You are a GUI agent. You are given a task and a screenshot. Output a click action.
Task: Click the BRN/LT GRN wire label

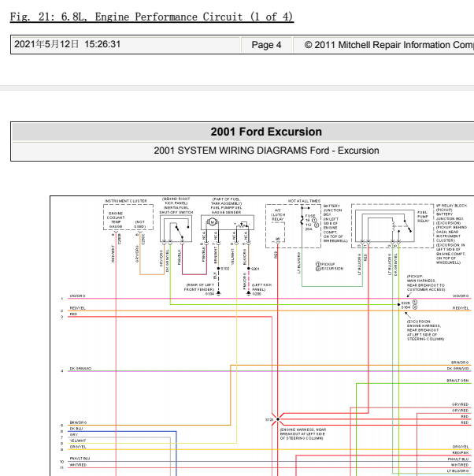(x=457, y=381)
